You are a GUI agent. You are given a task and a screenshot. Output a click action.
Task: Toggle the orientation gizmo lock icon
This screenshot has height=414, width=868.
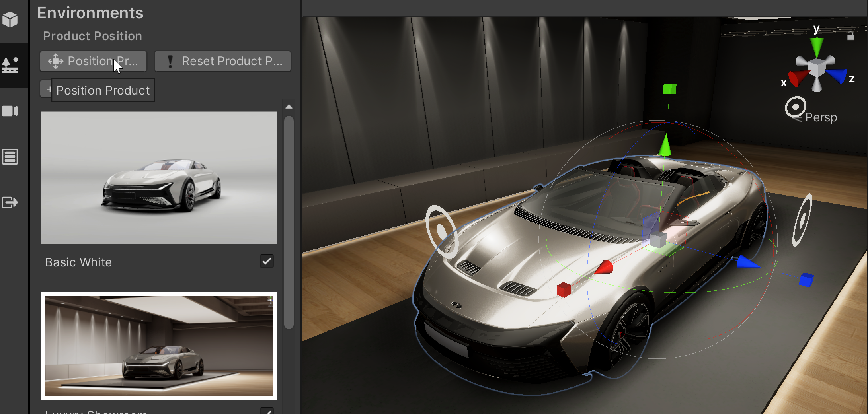pyautogui.click(x=850, y=36)
